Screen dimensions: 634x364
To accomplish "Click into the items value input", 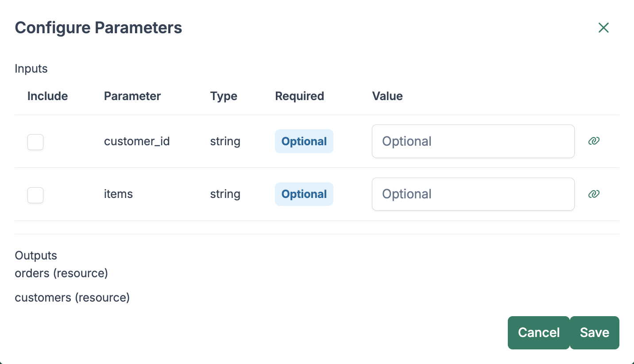I will coord(473,194).
